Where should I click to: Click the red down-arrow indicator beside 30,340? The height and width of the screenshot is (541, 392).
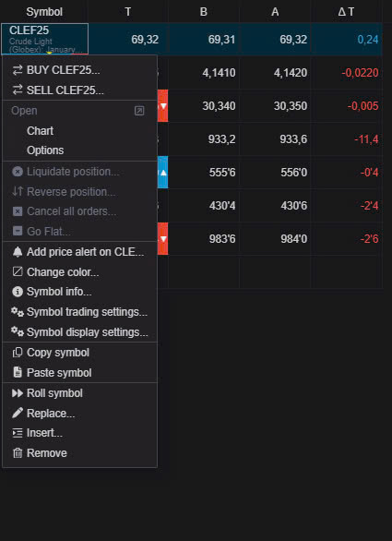pos(162,106)
